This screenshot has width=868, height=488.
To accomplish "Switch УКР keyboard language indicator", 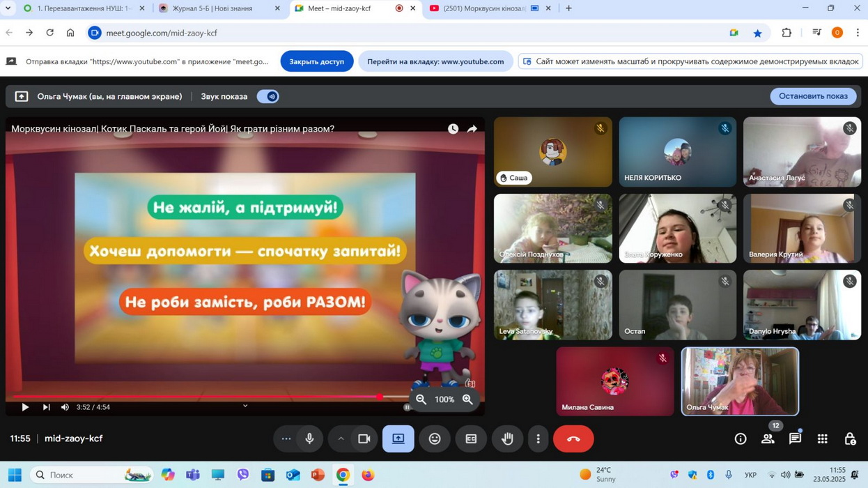I will point(750,475).
